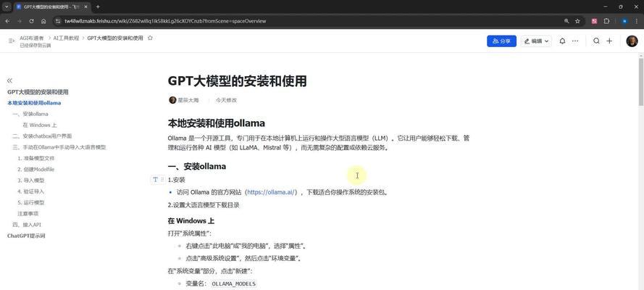The height and width of the screenshot is (290, 644).
Task: Select top outline entry GPT大模型的安装和使用
Action: coord(38,92)
